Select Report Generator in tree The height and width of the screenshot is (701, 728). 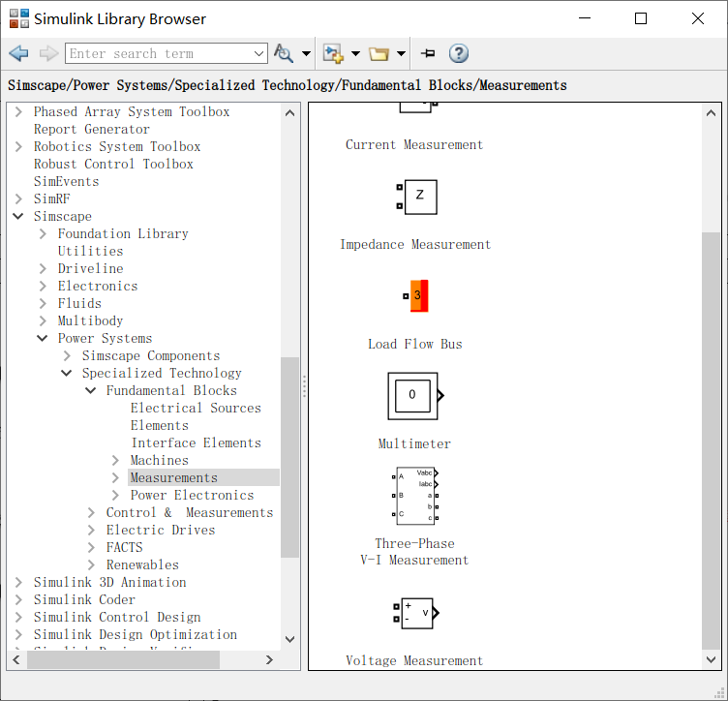[91, 130]
